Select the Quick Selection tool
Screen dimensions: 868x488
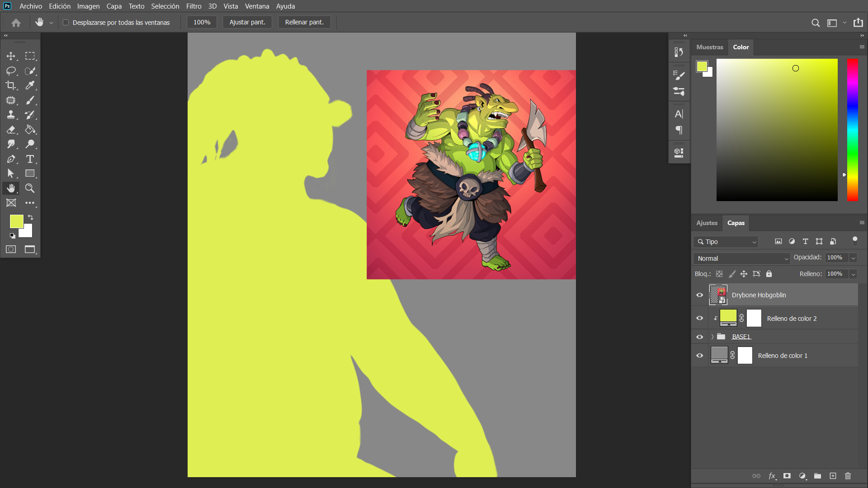pos(30,71)
